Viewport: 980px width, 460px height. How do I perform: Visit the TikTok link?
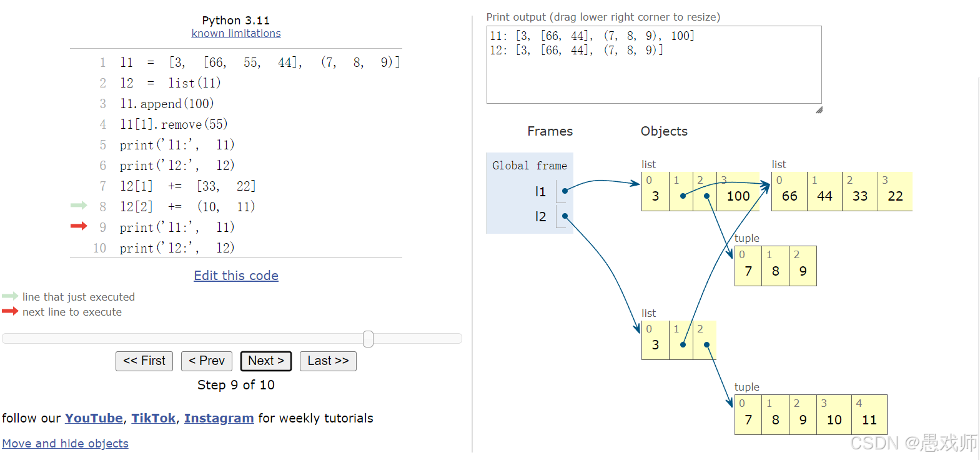point(153,418)
